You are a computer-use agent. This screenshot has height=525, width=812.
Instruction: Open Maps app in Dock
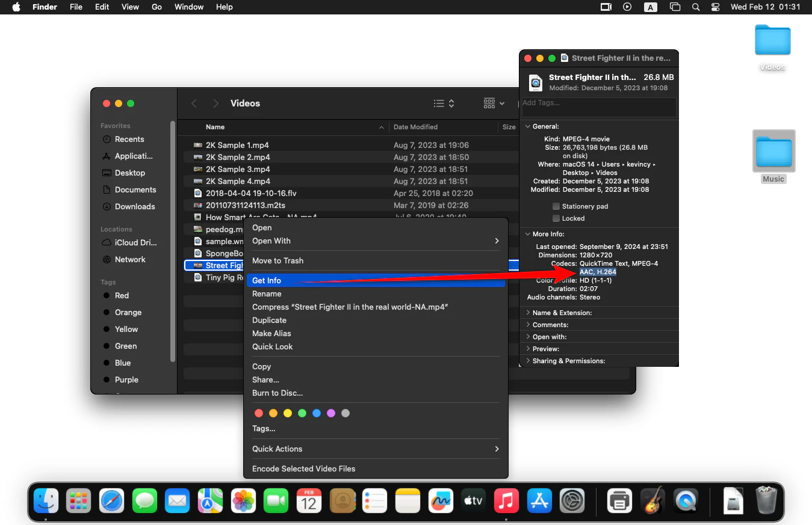pos(210,501)
